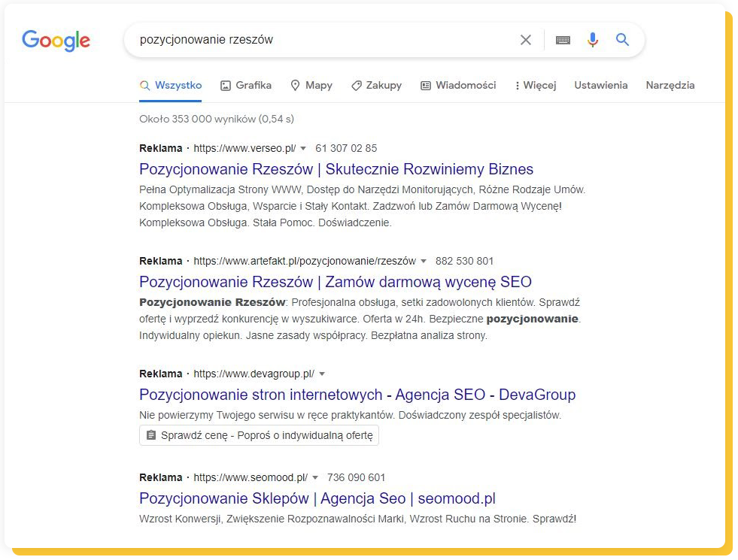Select Zakupy with the price tag icon

tap(357, 86)
